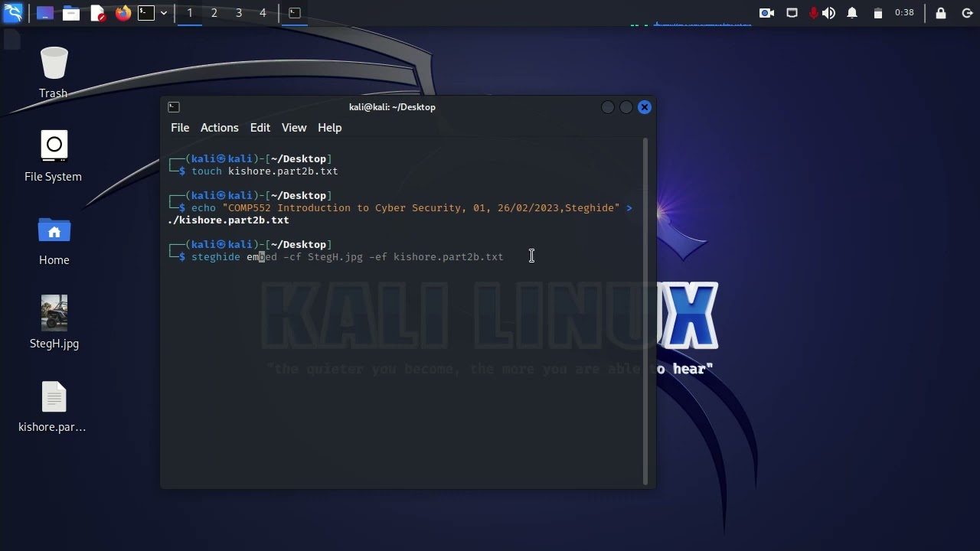980x551 pixels.
Task: Open terminal emulator launcher in panel
Action: click(x=146, y=13)
